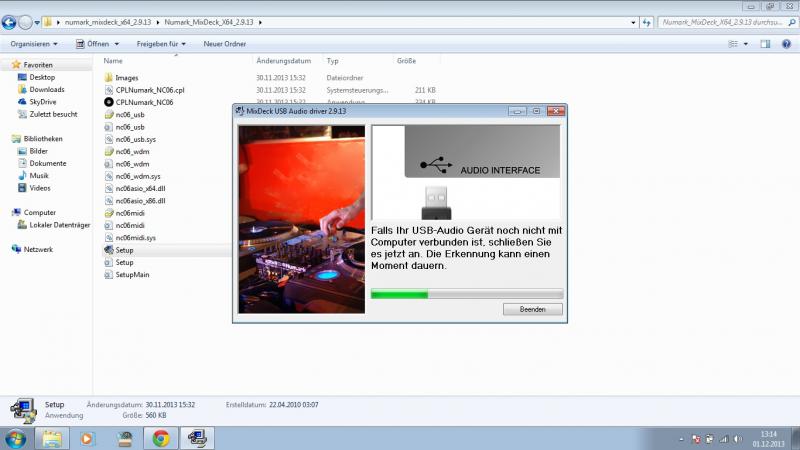The height and width of the screenshot is (450, 800).
Task: Open the volume speaker tray icon
Action: click(738, 439)
